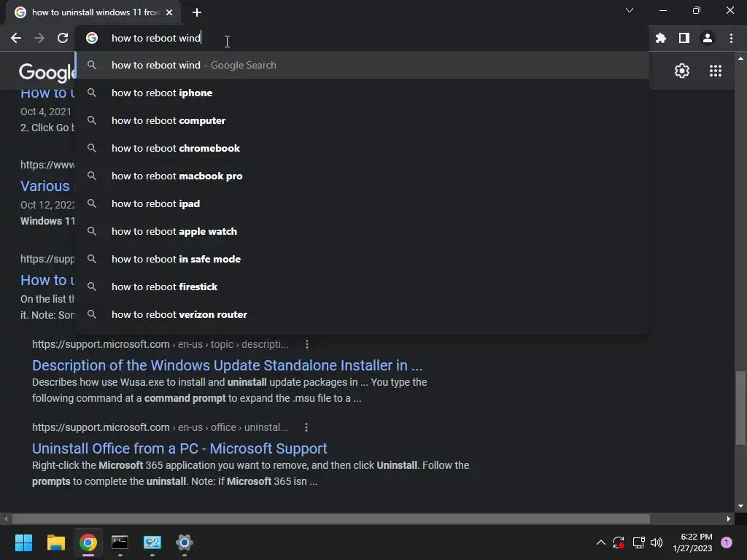
Task: Open the Extensions puzzle icon
Action: pyautogui.click(x=660, y=38)
